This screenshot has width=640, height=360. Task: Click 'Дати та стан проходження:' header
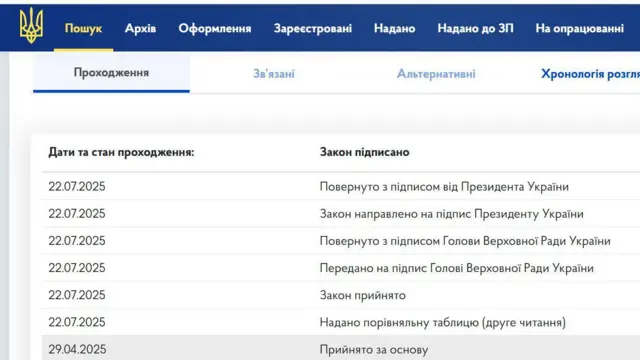(x=121, y=152)
